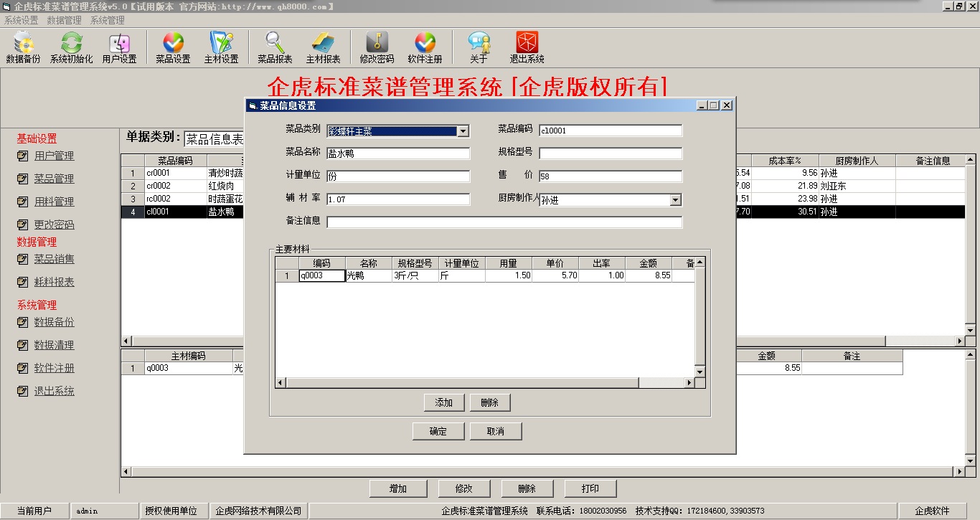Expand the 菜品类别 dropdown
The height and width of the screenshot is (520, 980).
click(463, 131)
